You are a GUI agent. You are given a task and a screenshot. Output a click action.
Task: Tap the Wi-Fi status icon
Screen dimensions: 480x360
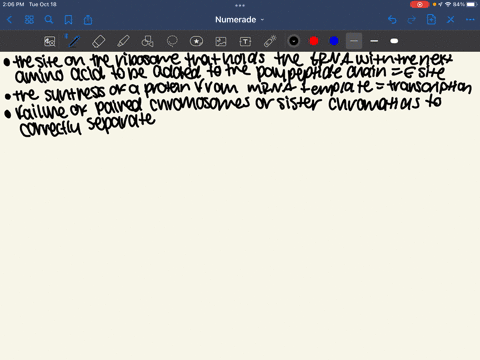click(448, 4)
